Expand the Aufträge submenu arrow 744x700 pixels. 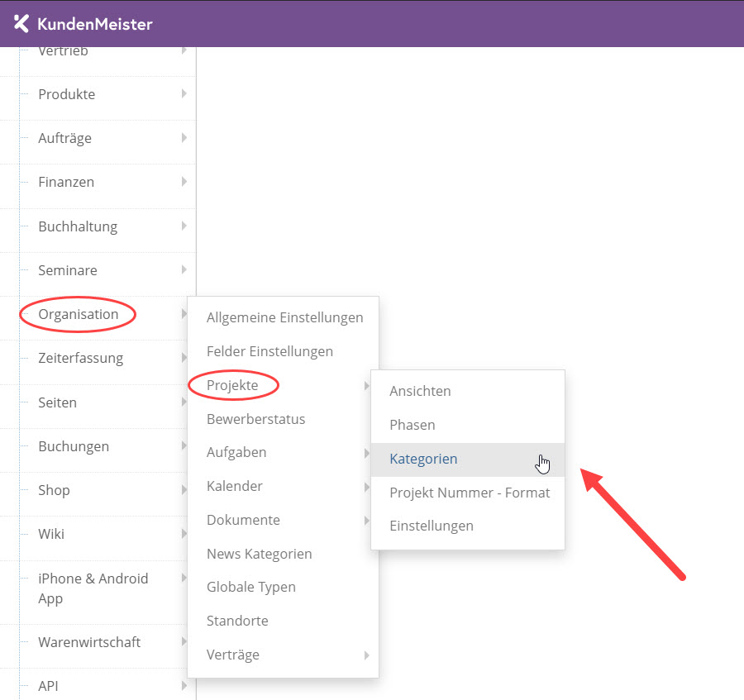click(x=184, y=138)
